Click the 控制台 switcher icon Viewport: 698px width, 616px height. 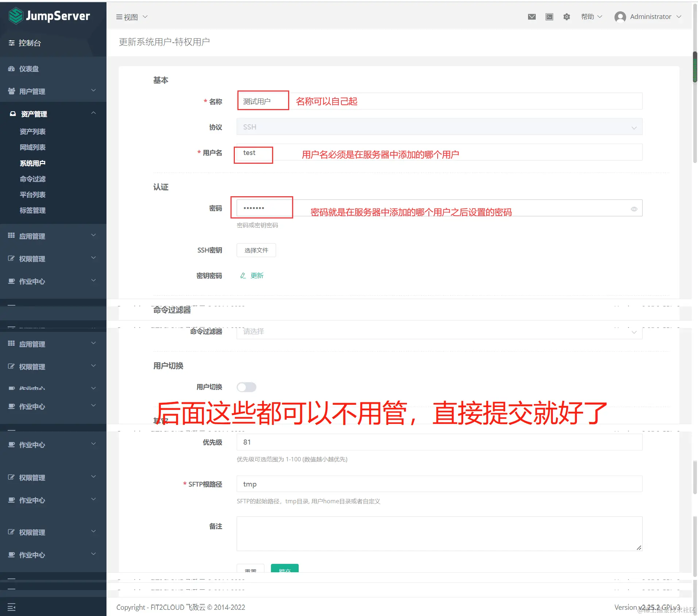12,43
